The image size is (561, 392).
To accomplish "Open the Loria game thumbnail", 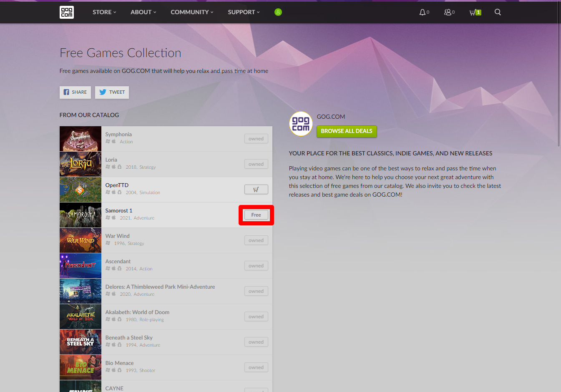I will pyautogui.click(x=81, y=164).
